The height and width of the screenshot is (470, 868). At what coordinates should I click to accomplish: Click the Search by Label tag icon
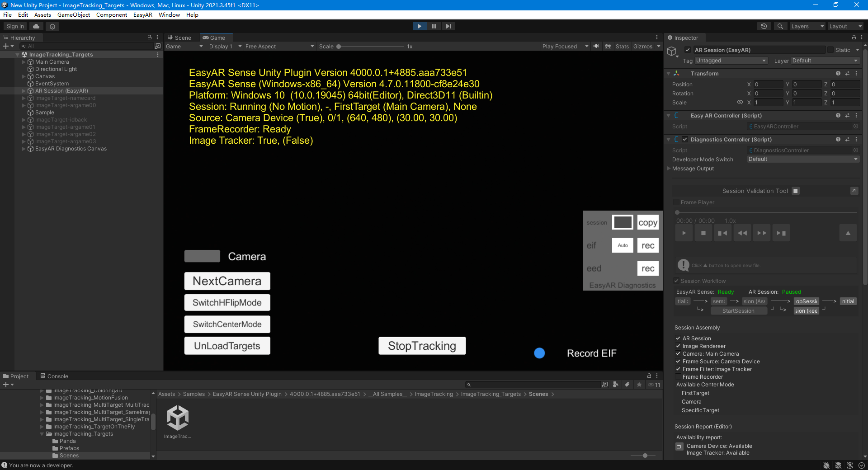(x=627, y=385)
